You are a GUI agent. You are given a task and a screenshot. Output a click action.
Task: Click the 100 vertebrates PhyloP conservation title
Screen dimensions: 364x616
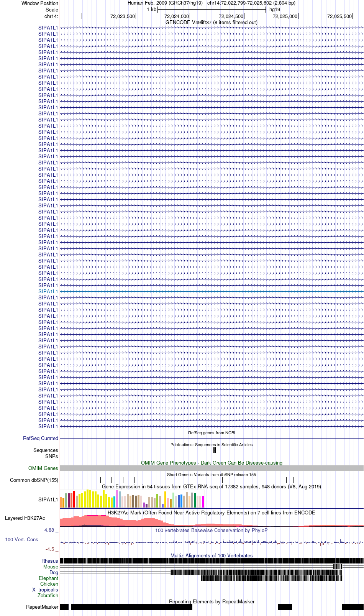[212, 530]
